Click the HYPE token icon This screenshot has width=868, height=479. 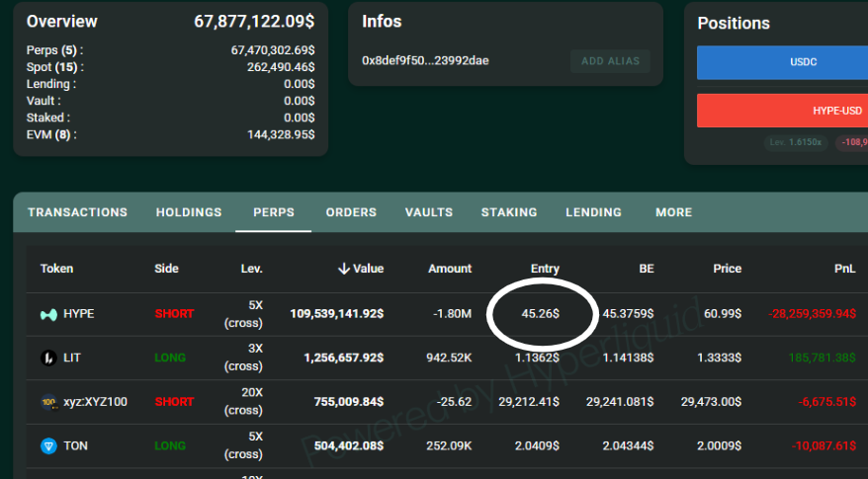click(x=48, y=314)
